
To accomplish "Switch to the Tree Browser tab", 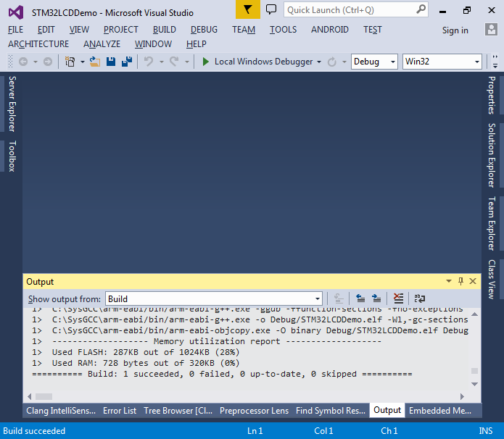I will (x=178, y=411).
